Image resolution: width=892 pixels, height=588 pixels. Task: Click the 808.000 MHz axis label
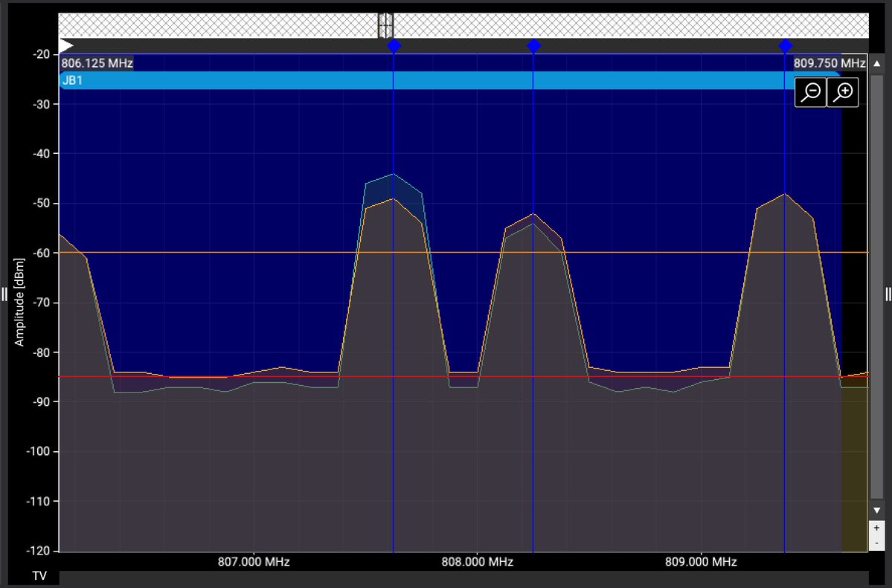pos(478,562)
